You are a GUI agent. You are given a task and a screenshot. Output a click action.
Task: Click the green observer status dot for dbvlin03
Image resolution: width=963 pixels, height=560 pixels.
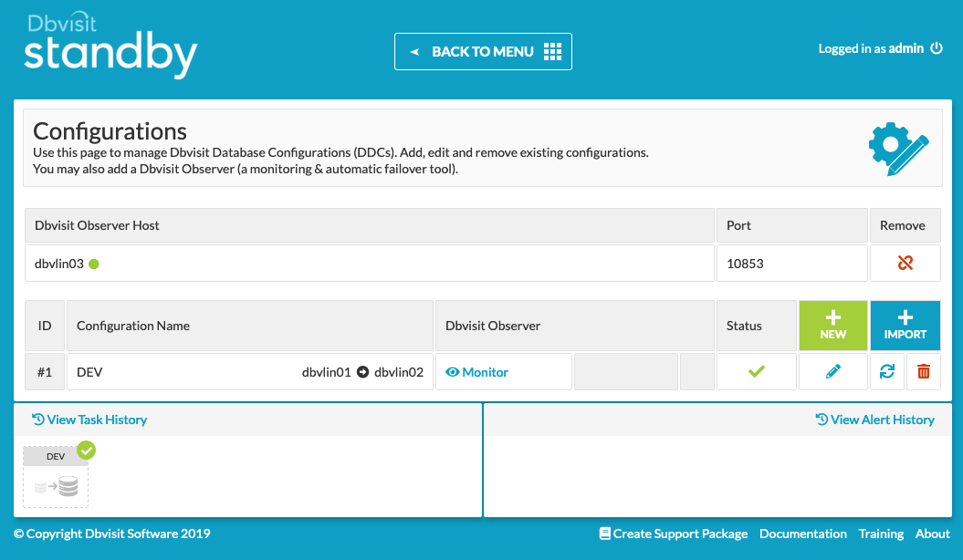94,264
